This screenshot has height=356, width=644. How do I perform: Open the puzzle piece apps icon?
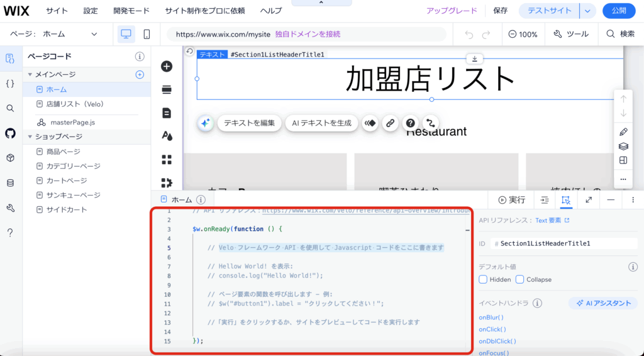tap(167, 182)
